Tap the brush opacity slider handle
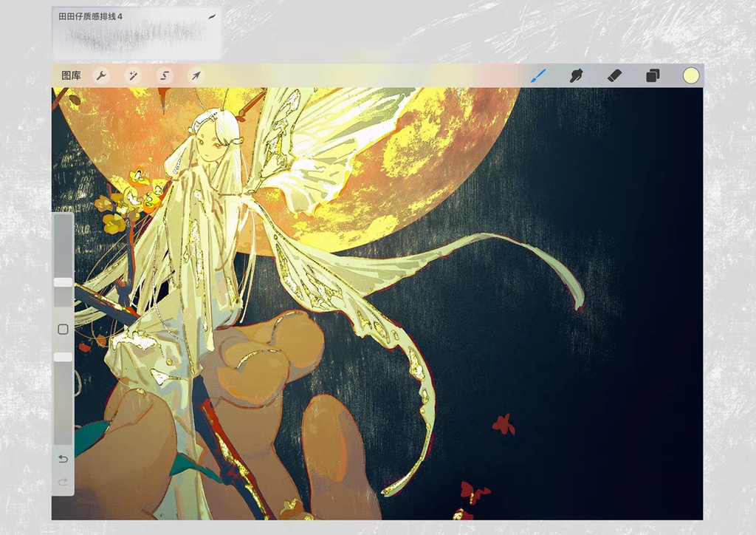 [63, 356]
